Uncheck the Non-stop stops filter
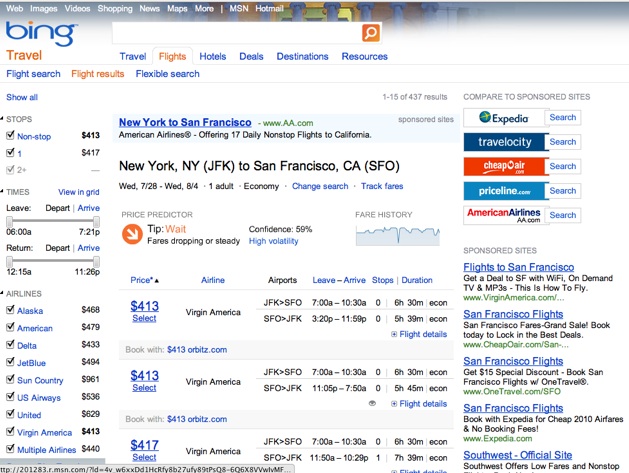 10,135
